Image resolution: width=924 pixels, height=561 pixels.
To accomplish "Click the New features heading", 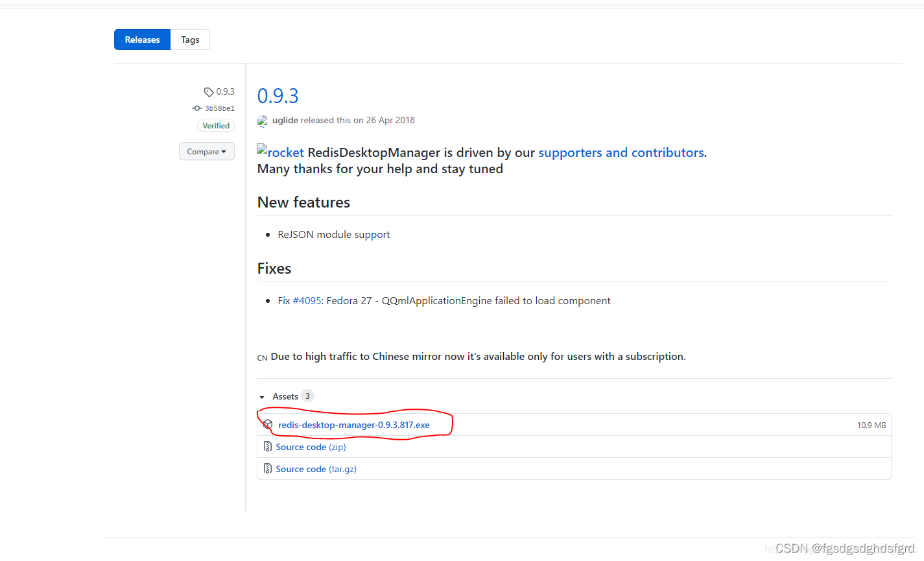I will (303, 202).
